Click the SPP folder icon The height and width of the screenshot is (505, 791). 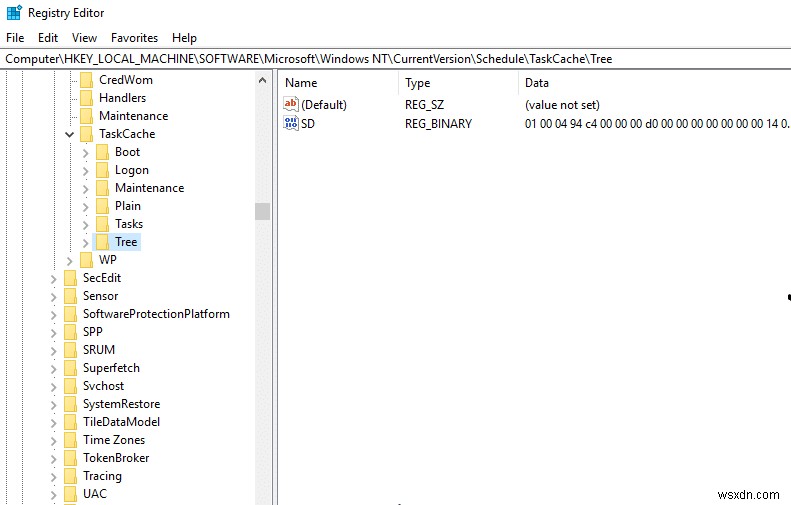coord(71,332)
